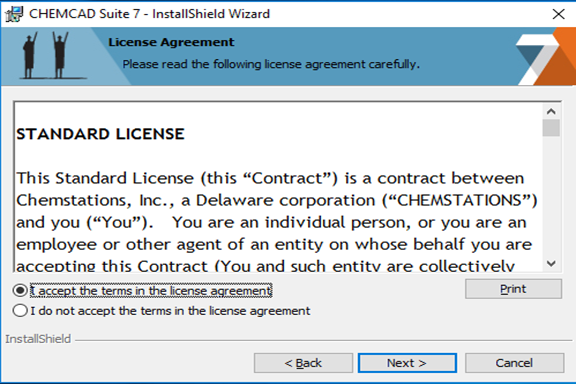Viewport: 576px width, 384px height.
Task: Click the empty scrollbar track below thumb
Action: click(551, 197)
